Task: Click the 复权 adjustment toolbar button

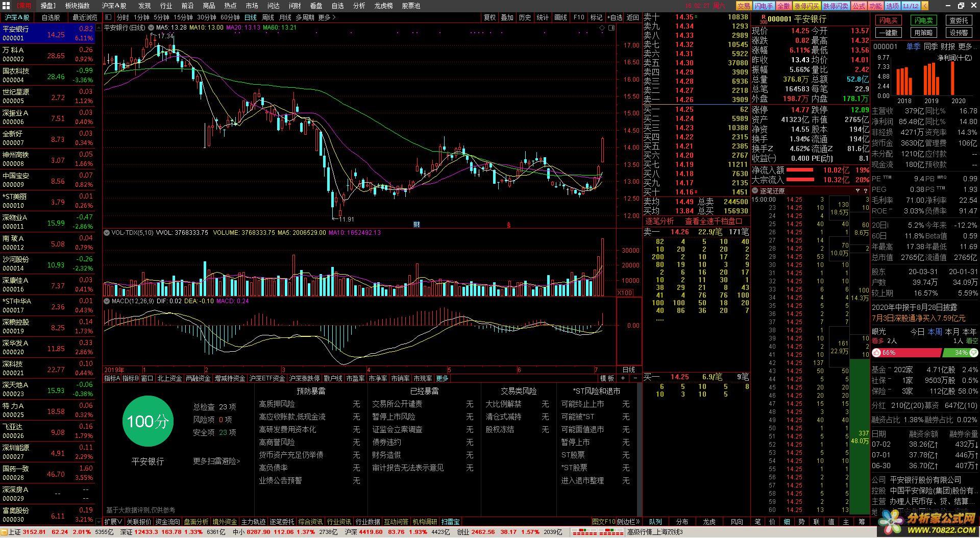Action: 489,17
